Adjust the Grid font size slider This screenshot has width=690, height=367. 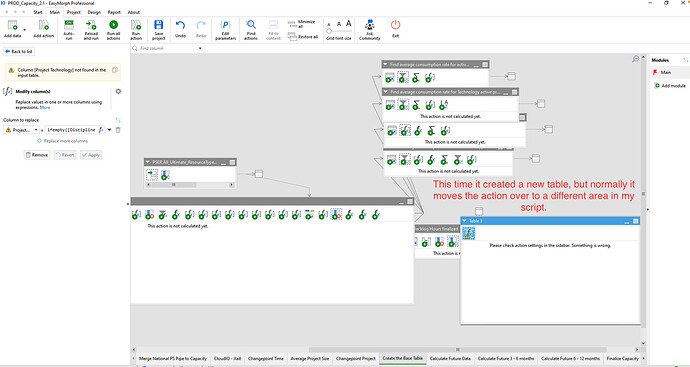[339, 31]
